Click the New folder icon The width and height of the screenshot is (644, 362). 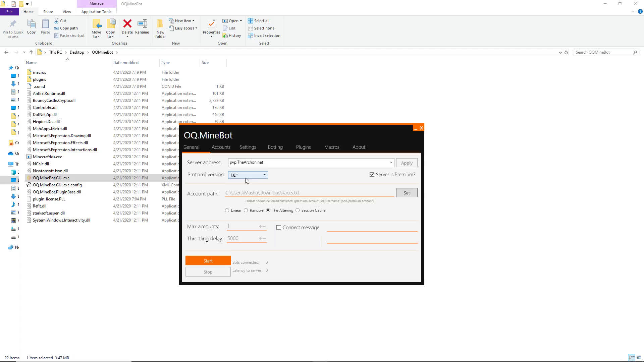(160, 24)
